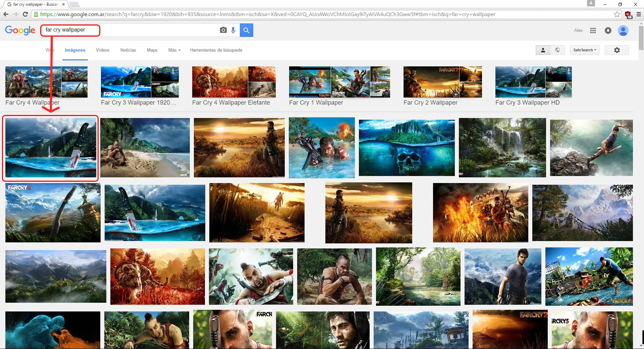Viewport: 644px width, 349px height.
Task: Open the Google apps grid
Action: (593, 31)
